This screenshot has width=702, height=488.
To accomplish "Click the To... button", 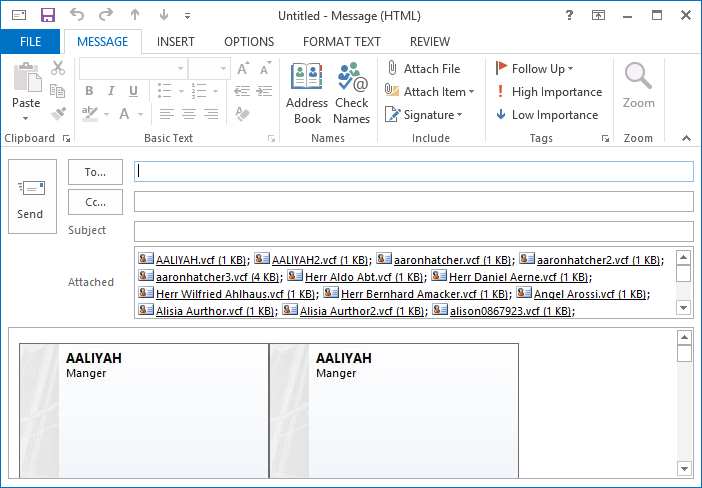I will [95, 172].
